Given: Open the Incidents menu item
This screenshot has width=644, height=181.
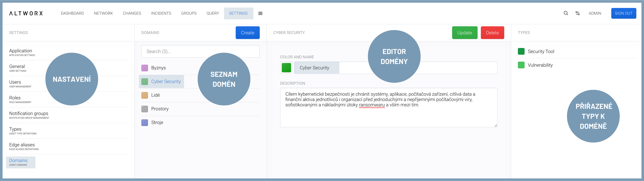Looking at the screenshot, I should [161, 14].
